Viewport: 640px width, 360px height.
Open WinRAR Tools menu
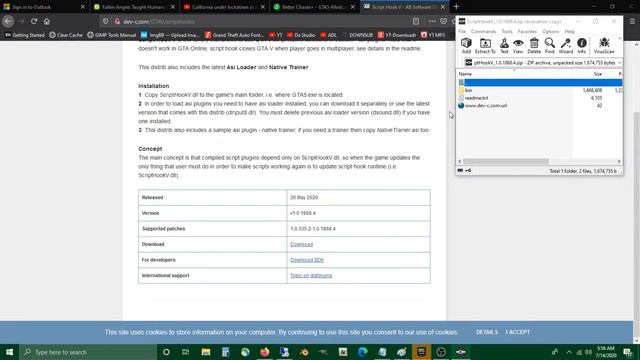[507, 31]
